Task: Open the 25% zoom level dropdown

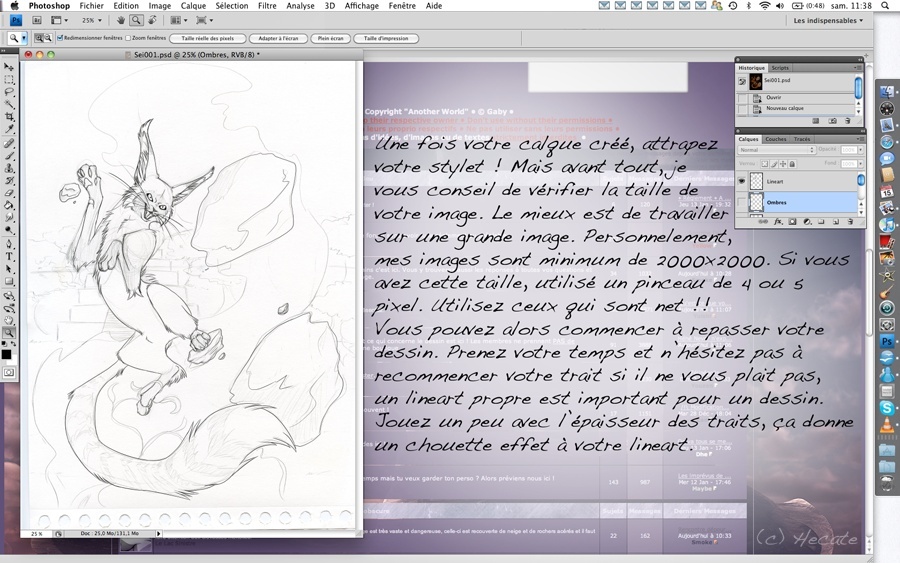Action: click(92, 20)
